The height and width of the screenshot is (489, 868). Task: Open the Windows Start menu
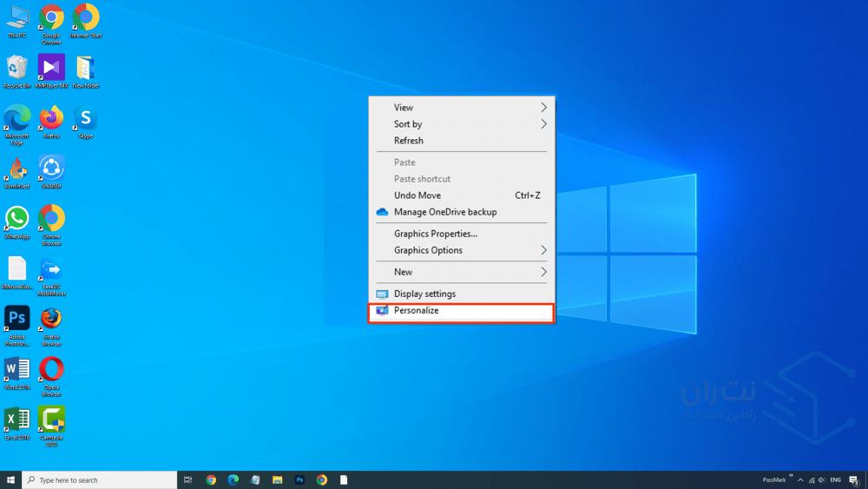[10, 480]
